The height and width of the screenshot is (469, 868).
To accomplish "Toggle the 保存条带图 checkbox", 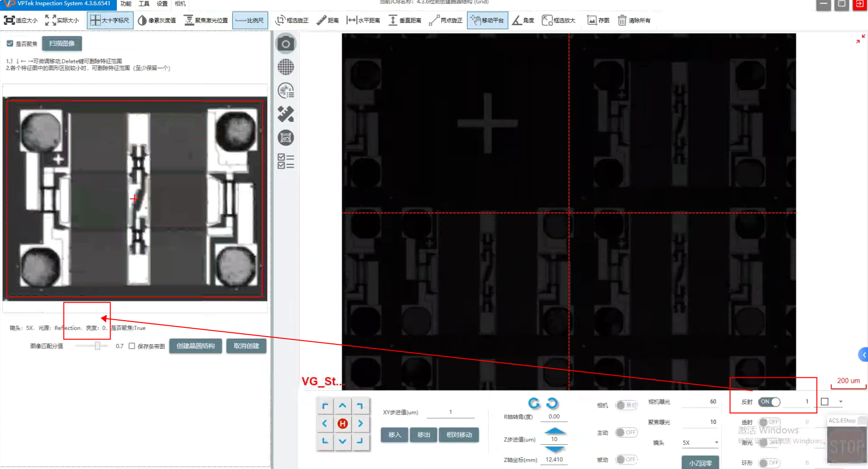I will [x=132, y=346].
